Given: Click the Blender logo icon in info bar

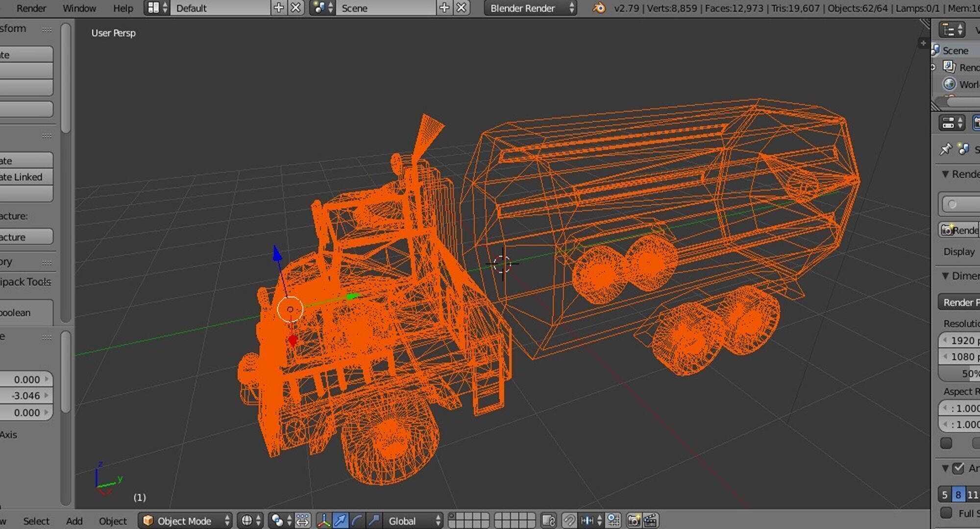Looking at the screenshot, I should (599, 8).
